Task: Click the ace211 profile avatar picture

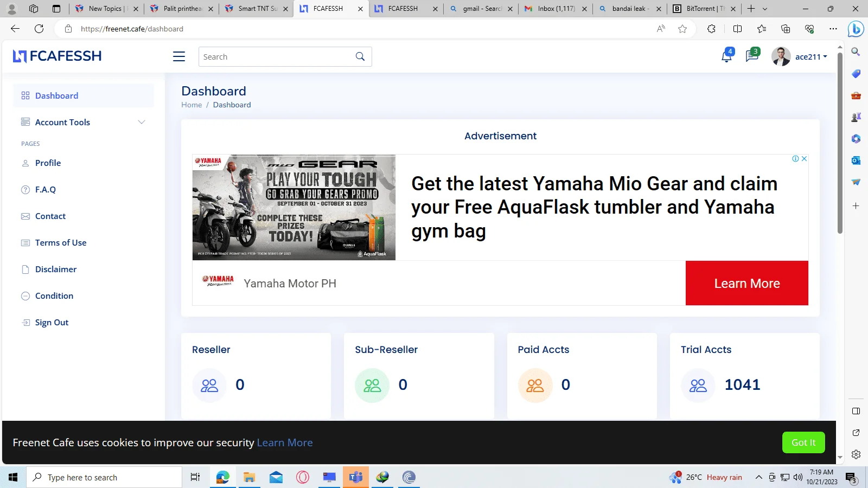Action: [x=781, y=56]
